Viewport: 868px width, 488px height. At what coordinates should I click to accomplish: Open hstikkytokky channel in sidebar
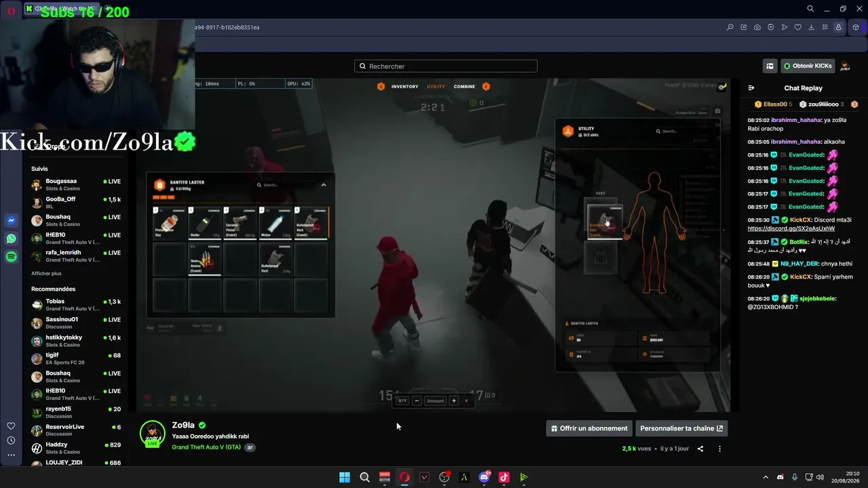coord(76,340)
